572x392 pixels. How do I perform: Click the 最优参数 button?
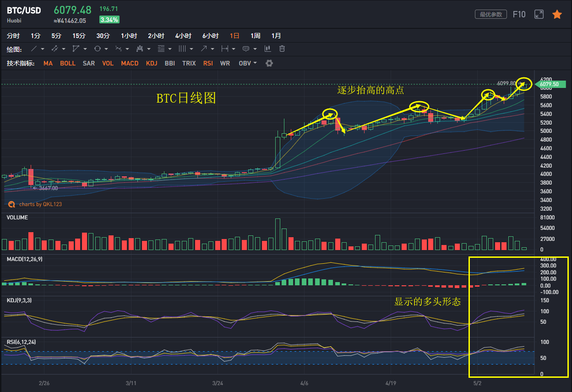[490, 14]
